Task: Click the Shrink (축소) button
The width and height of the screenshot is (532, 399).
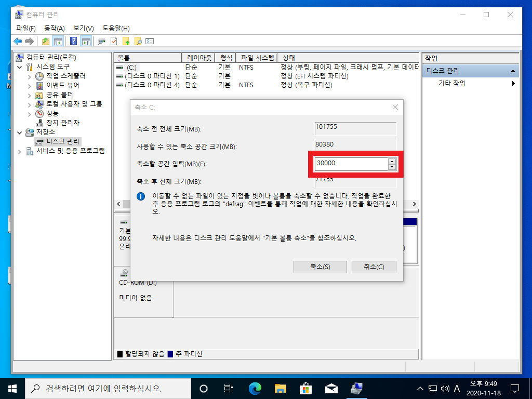Action: click(x=320, y=267)
